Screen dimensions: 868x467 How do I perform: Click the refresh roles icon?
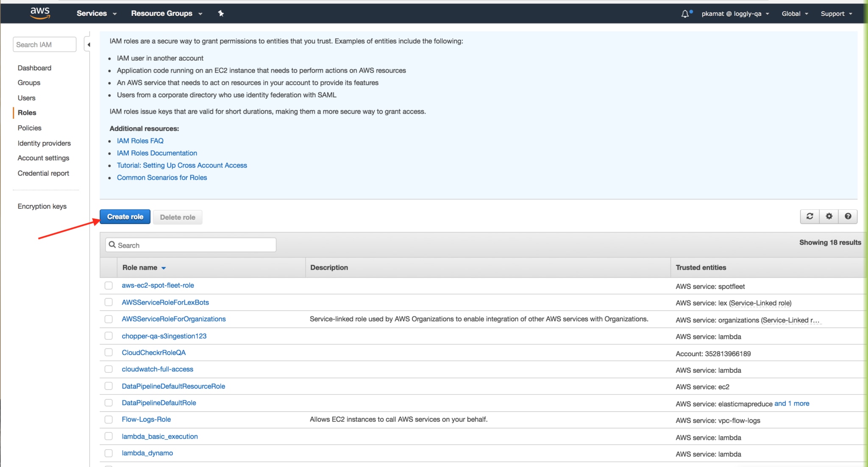(x=810, y=216)
